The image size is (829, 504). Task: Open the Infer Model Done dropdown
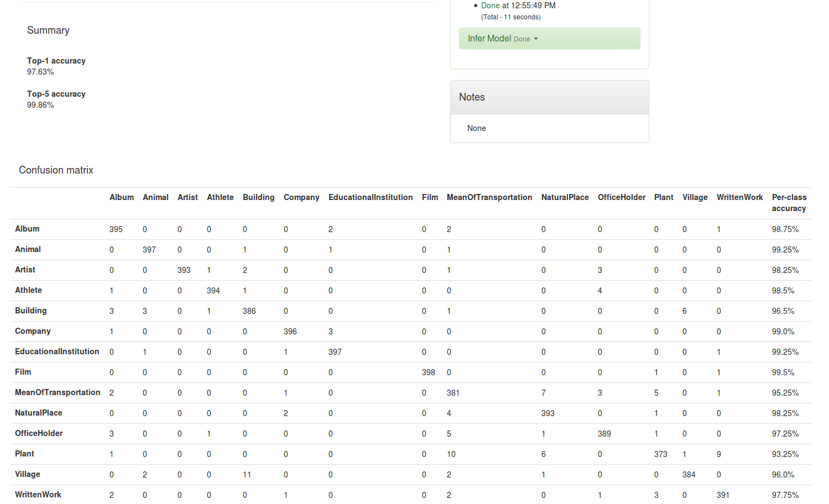click(549, 39)
